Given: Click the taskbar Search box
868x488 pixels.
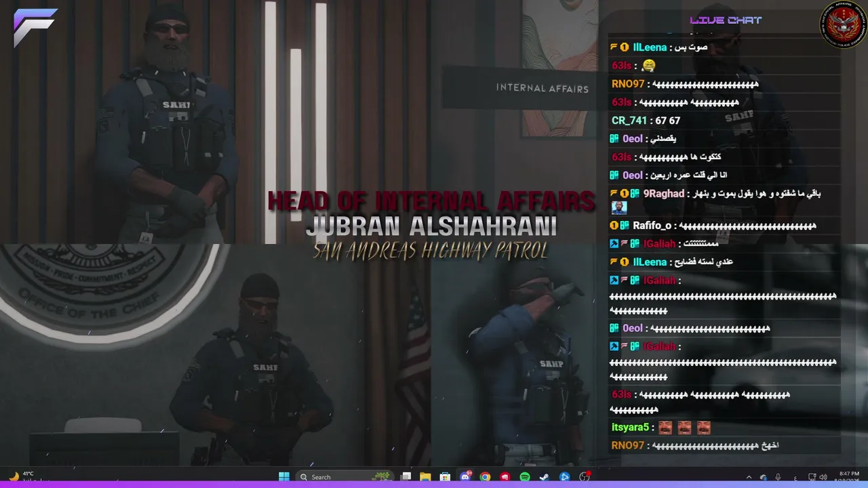Looking at the screenshot, I should click(x=347, y=477).
